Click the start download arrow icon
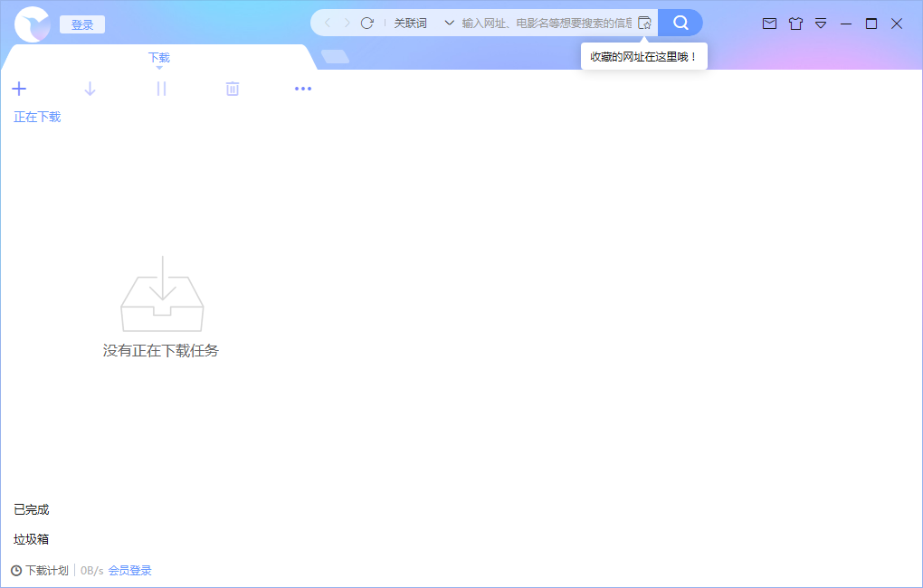This screenshot has width=923, height=588. 90,89
